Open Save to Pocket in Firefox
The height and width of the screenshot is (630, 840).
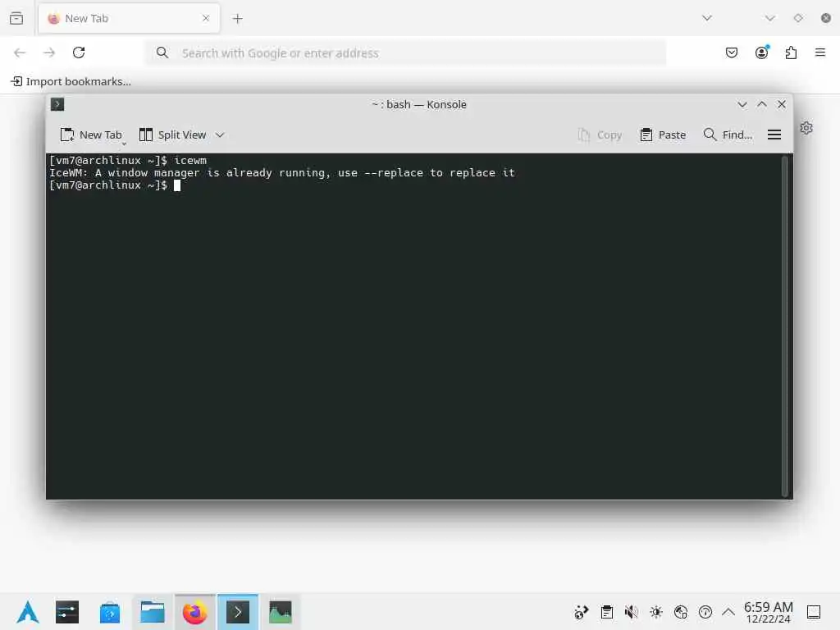point(732,52)
